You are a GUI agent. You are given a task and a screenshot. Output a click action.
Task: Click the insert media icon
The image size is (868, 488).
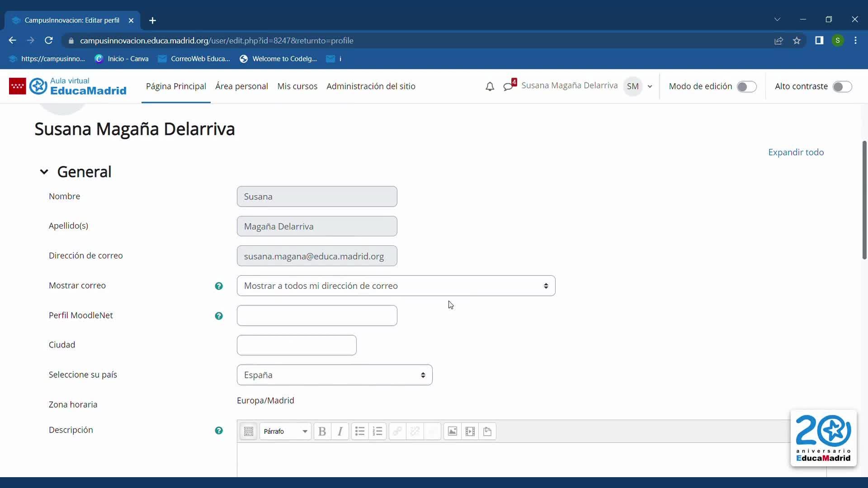(x=470, y=432)
